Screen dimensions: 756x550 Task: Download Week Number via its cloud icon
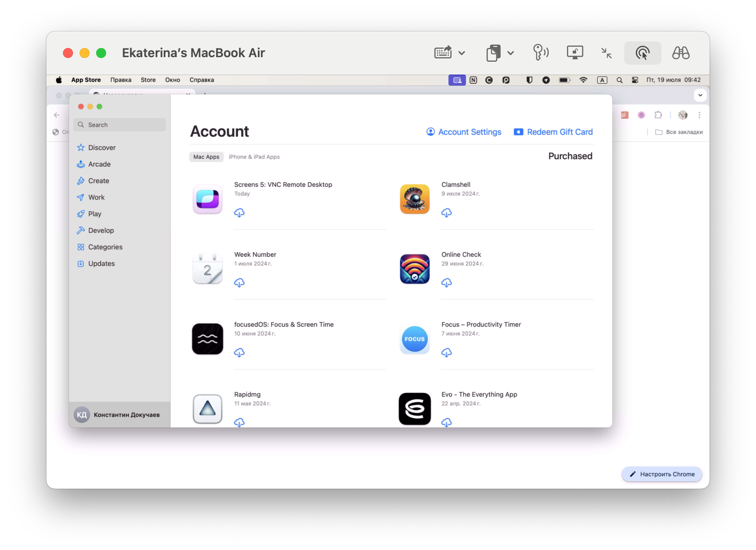tap(239, 283)
